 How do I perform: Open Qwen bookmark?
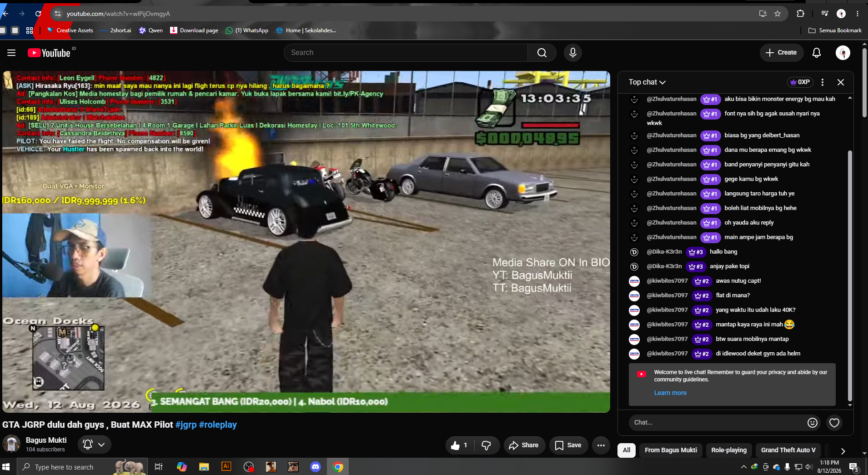[x=151, y=30]
